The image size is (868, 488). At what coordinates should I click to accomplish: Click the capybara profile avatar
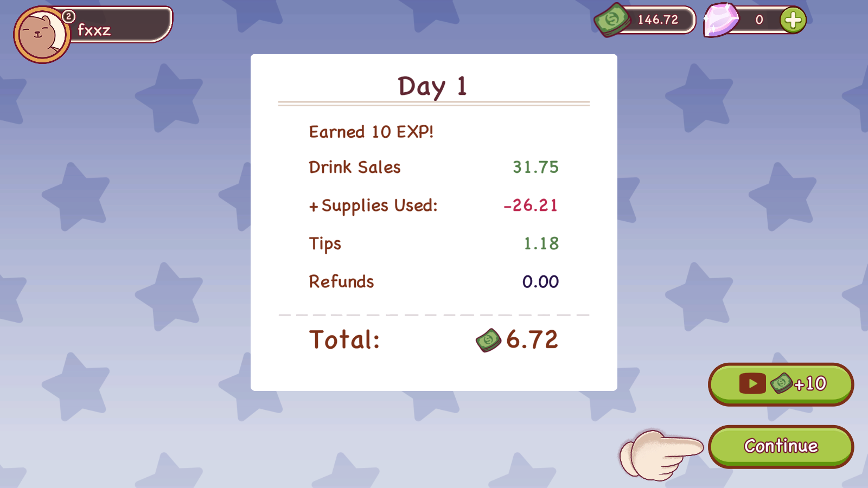pyautogui.click(x=41, y=35)
